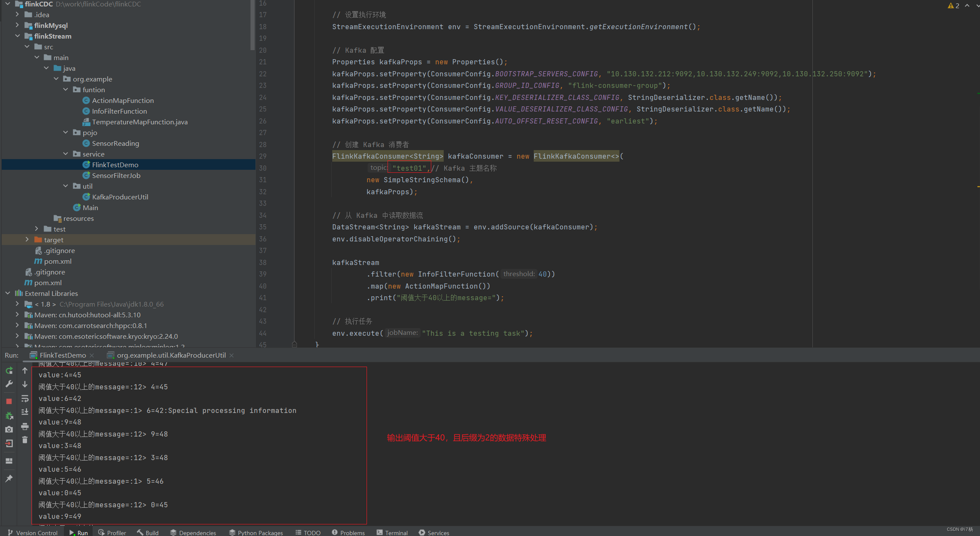Viewport: 980px width, 536px height.
Task: Click the Rerun application icon
Action: [x=9, y=370]
